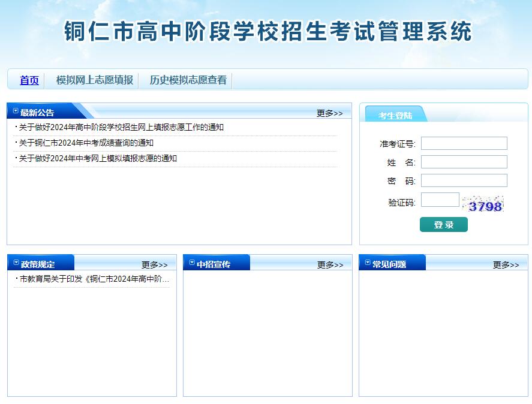Open 中考网上模拟填报志愿 notice

(98, 159)
